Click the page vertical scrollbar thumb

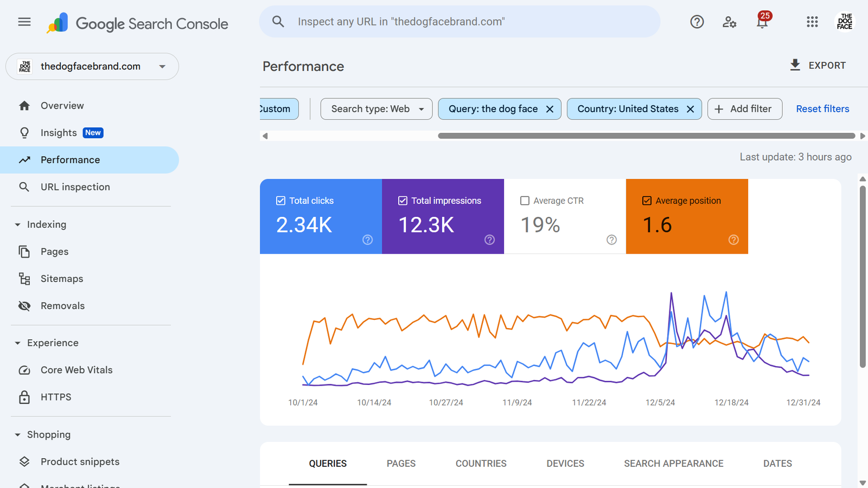tap(863, 277)
